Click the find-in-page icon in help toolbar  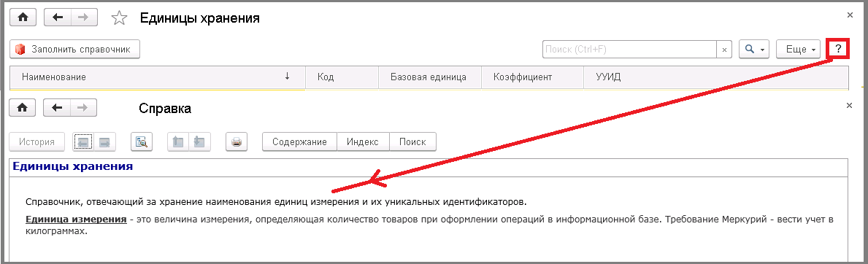tap(142, 141)
